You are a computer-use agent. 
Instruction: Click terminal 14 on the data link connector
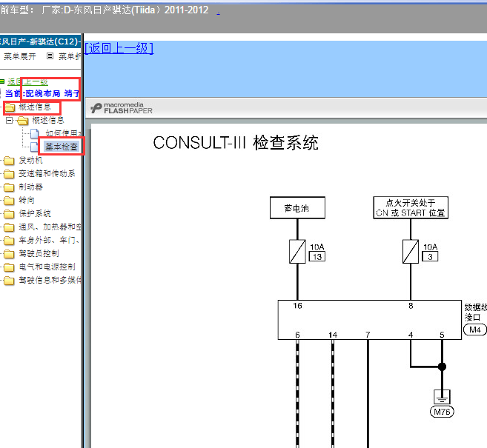point(333,335)
